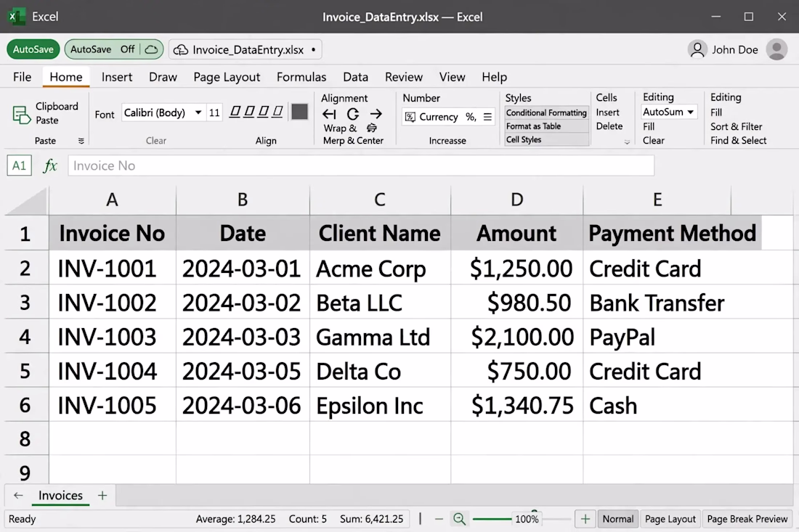Expand the Clipboard group launcher chevron
This screenshot has height=532, width=799.
tap(81, 141)
